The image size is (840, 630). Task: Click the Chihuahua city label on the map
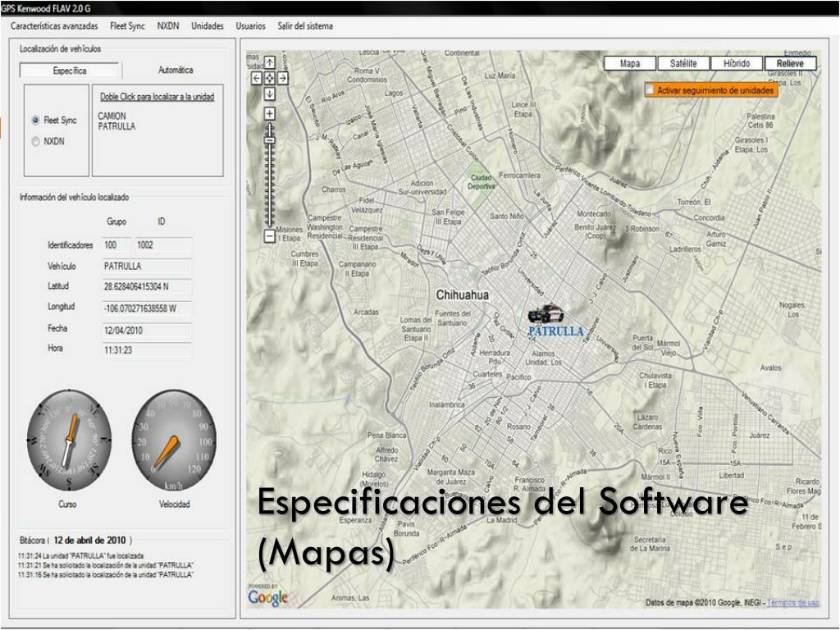[x=463, y=295]
